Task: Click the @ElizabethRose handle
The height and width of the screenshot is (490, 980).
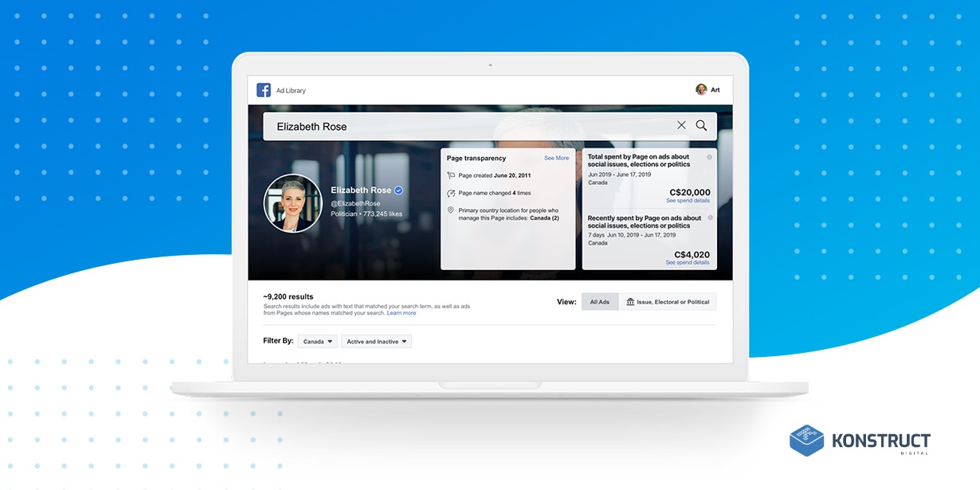Action: pos(355,204)
